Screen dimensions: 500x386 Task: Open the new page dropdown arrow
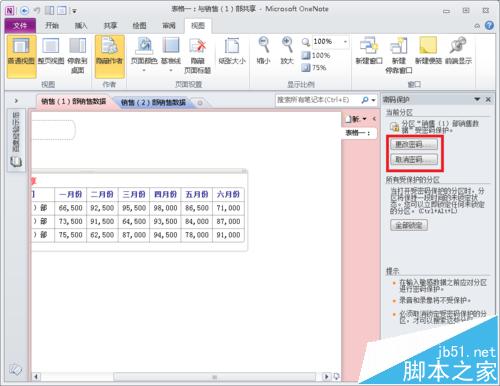tap(364, 119)
